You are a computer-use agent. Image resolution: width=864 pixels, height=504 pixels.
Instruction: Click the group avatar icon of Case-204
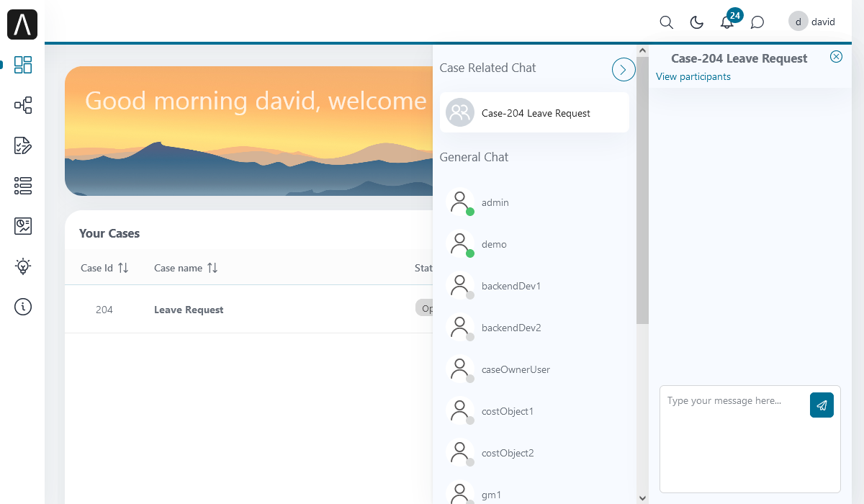460,112
